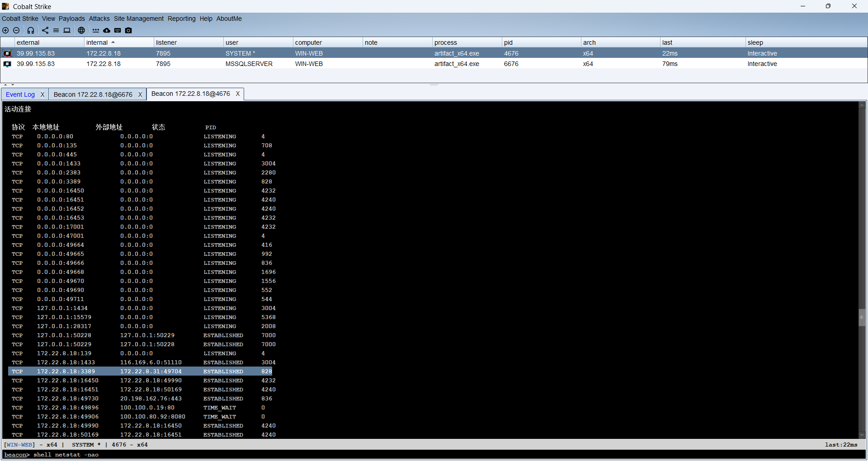
Task: Sort sessions by last column header
Action: [x=703, y=42]
